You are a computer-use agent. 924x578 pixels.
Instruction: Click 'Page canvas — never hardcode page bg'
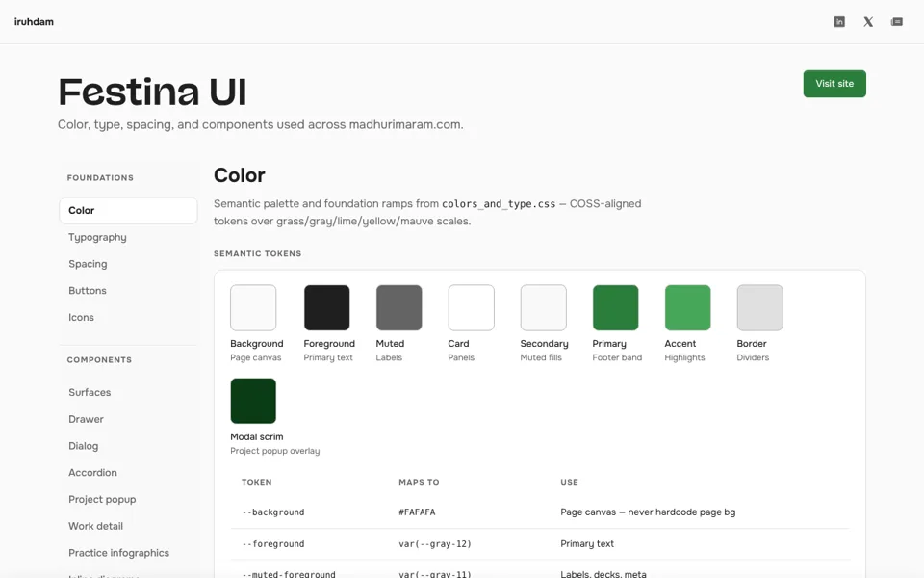click(x=648, y=512)
